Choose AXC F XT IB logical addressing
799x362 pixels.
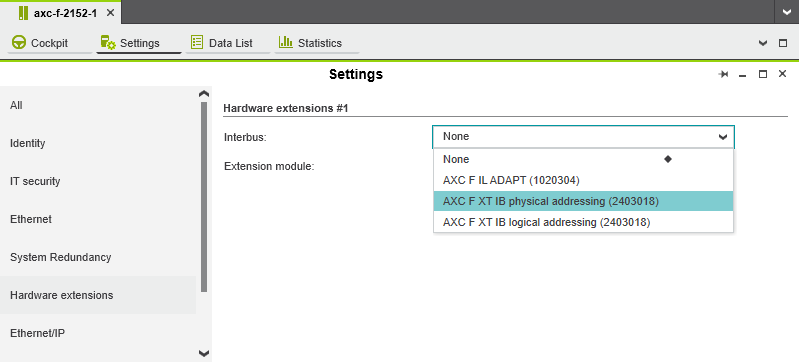pyautogui.click(x=583, y=222)
